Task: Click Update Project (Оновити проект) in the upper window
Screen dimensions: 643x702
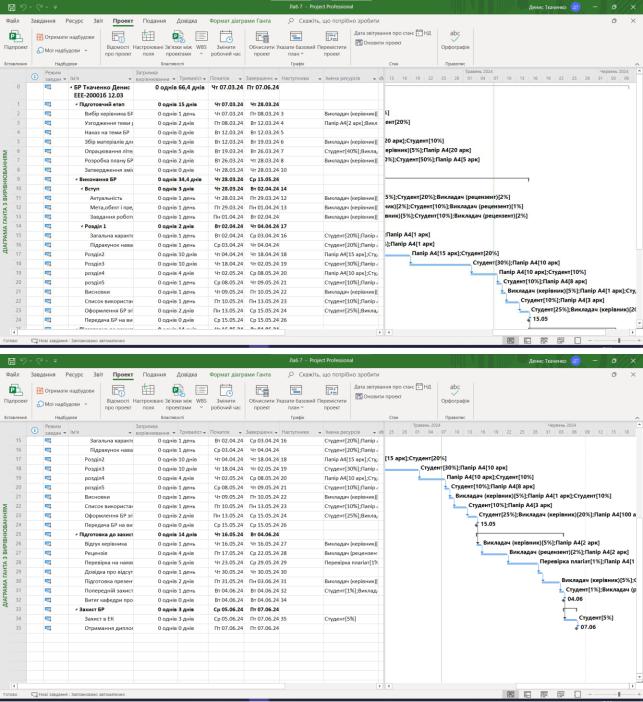Action: [x=378, y=43]
